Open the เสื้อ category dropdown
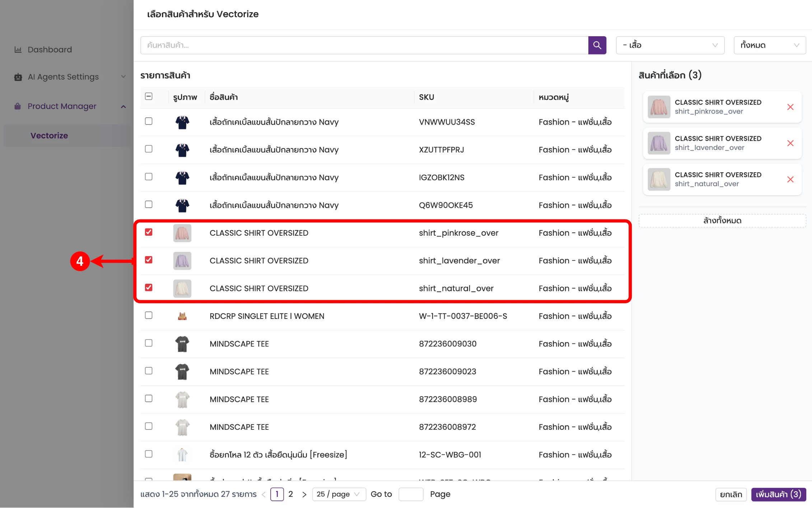 670,45
